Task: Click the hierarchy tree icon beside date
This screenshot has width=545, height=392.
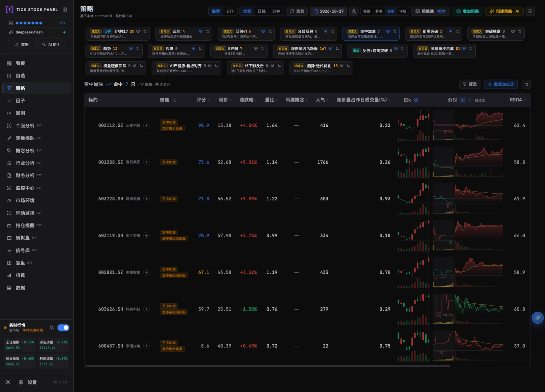Action: coord(354,11)
